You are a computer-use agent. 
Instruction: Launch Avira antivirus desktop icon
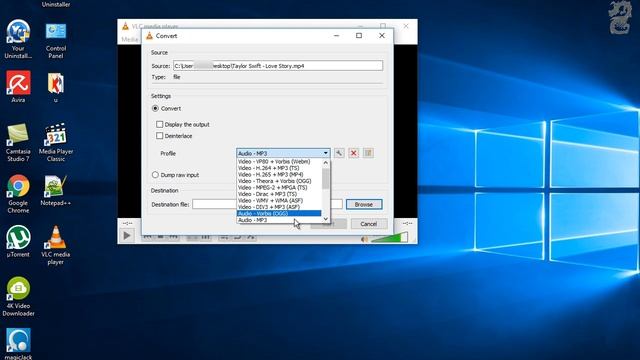18,87
